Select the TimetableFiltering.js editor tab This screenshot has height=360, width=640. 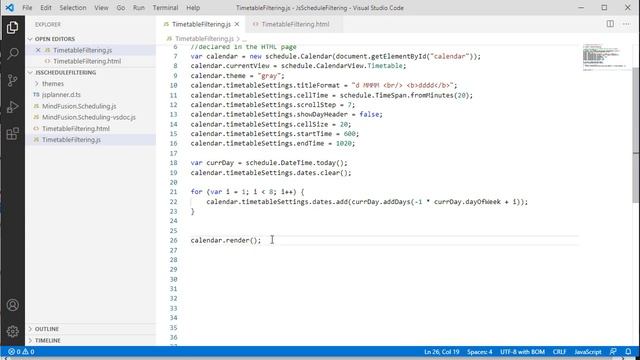201,24
